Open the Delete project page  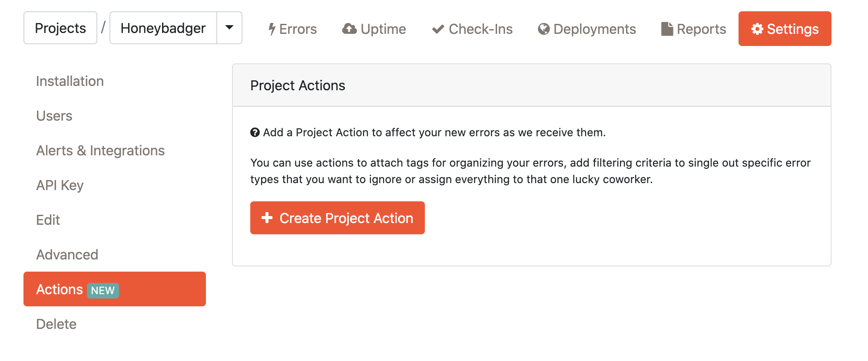[56, 324]
